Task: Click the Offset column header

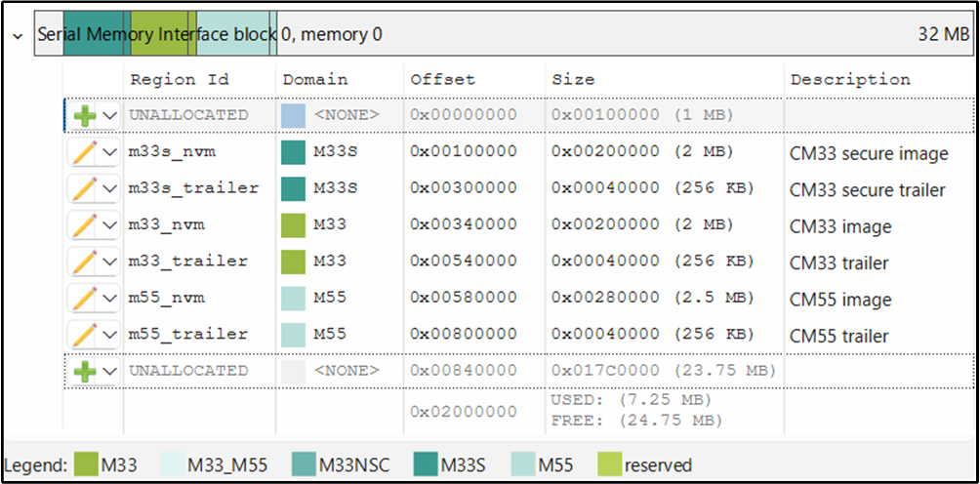Action: click(x=442, y=80)
